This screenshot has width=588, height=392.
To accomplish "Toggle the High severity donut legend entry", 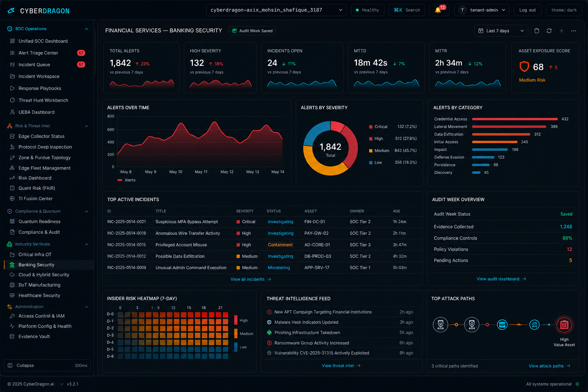I will (376, 139).
